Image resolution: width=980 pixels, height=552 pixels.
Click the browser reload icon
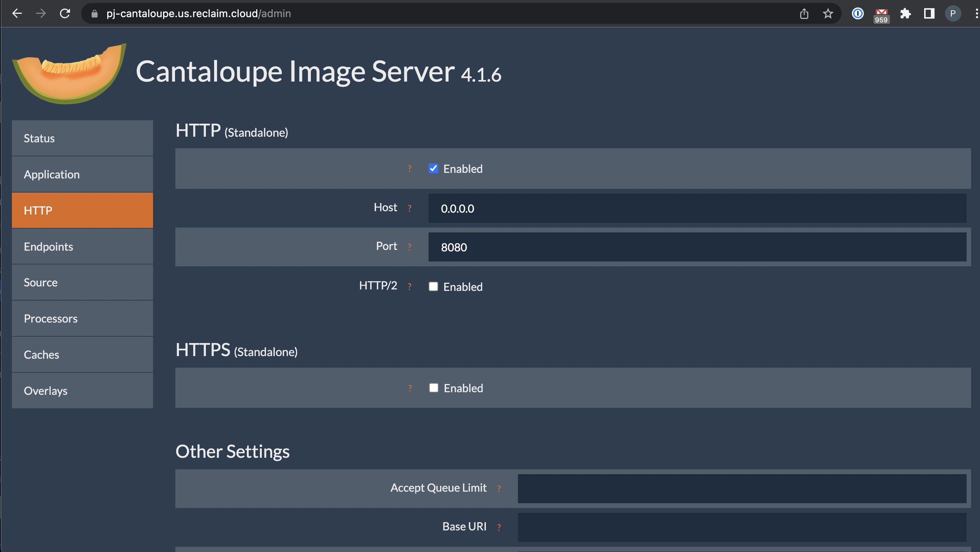(65, 14)
